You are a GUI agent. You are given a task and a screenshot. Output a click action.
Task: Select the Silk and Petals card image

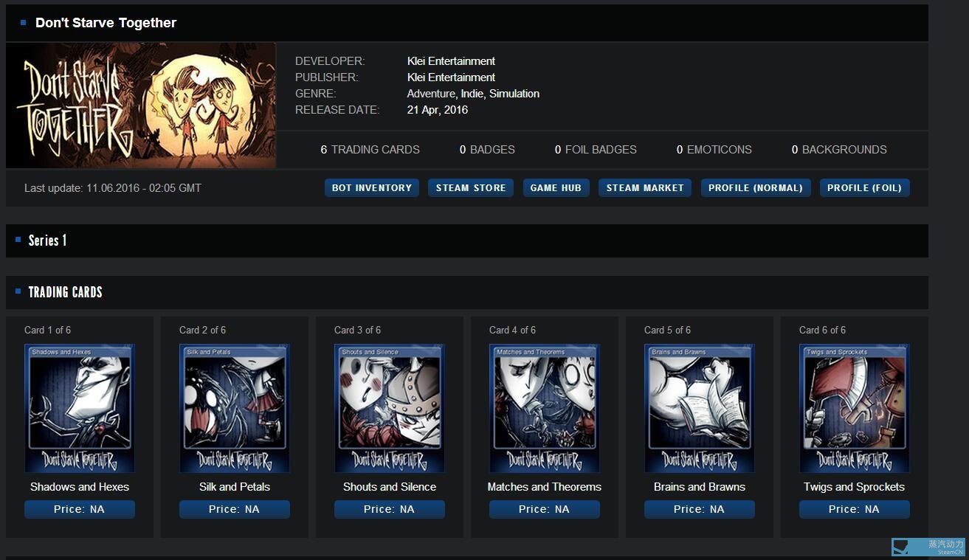(x=235, y=408)
